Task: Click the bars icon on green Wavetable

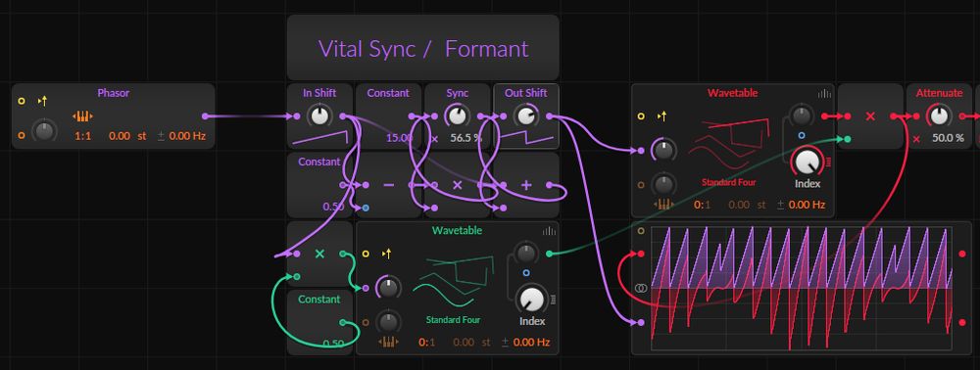Action: click(x=550, y=231)
